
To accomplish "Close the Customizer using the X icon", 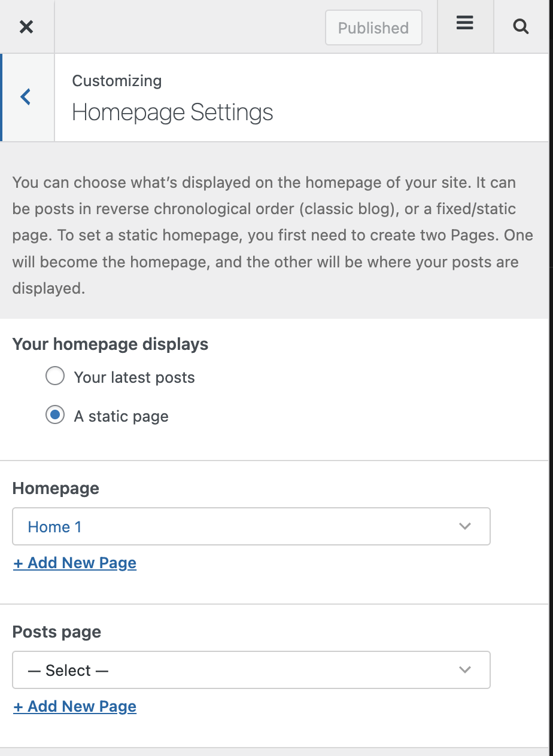I will 26,27.
